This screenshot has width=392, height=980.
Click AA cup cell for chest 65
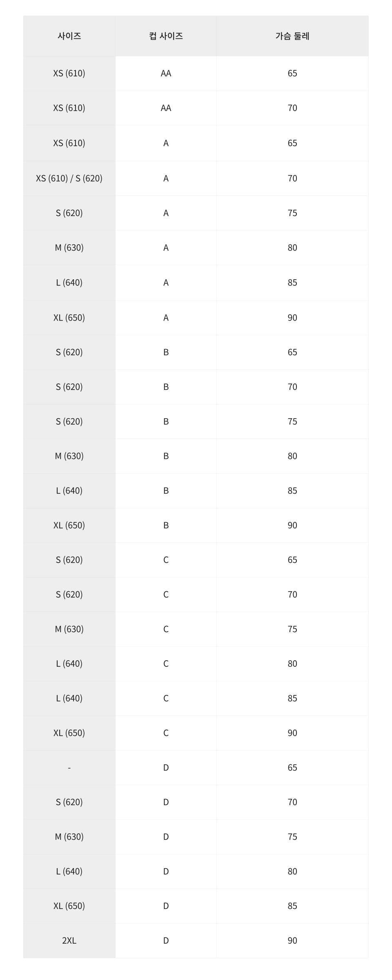pos(166,73)
